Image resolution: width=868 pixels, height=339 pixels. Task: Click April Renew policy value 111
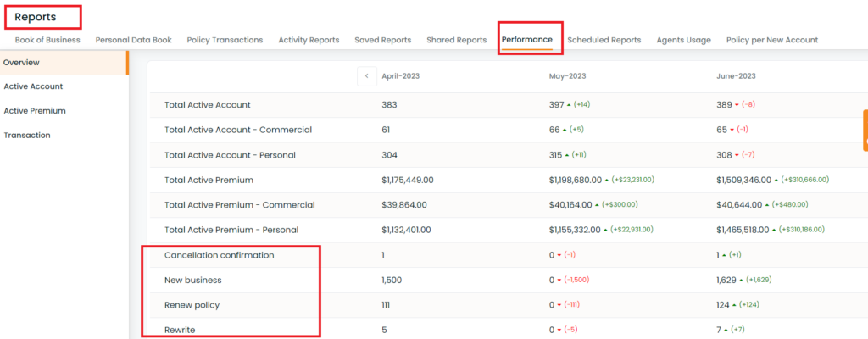[387, 305]
